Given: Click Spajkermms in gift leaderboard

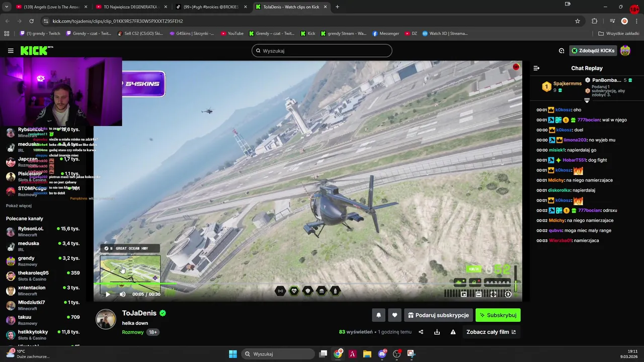Looking at the screenshot, I should (x=567, y=83).
